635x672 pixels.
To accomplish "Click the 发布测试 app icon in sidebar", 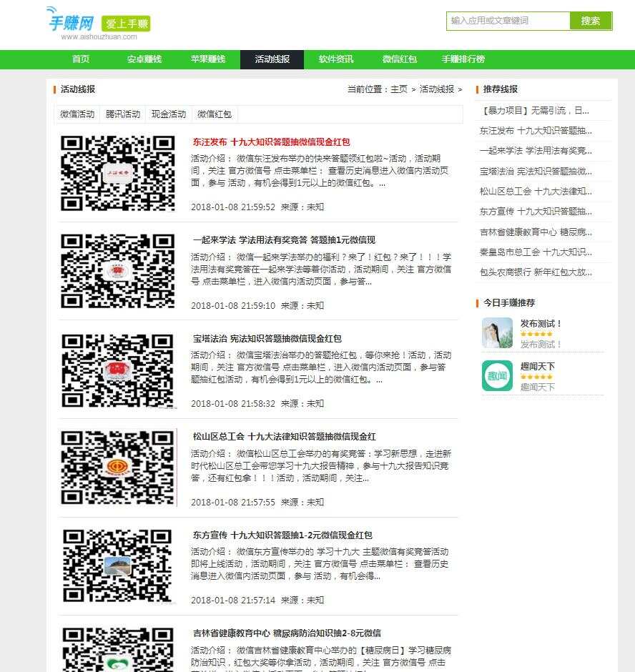I will 497,333.
